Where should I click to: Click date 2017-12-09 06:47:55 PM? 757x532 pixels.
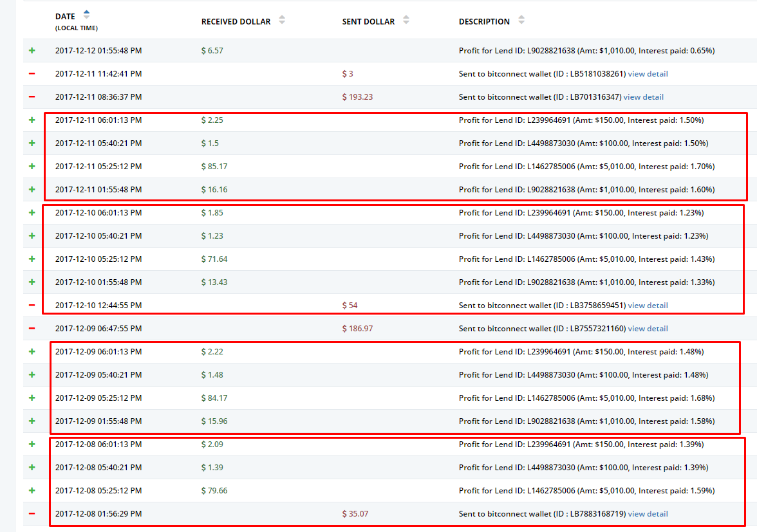[x=98, y=329]
